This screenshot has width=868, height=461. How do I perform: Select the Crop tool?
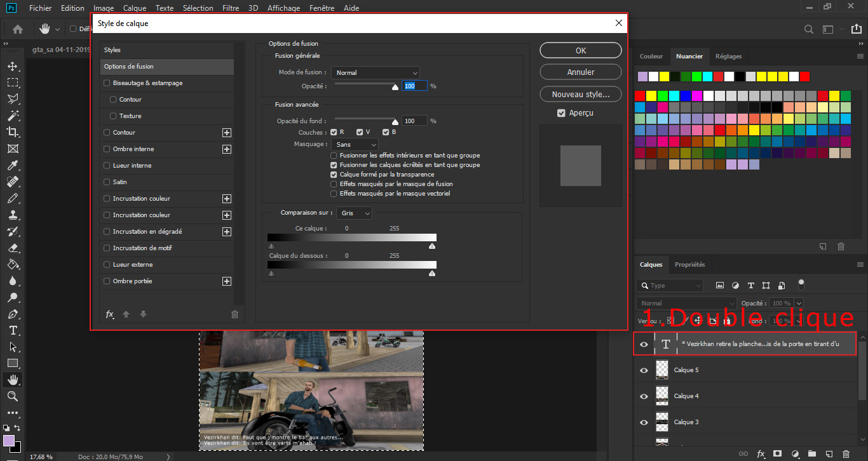click(x=12, y=132)
